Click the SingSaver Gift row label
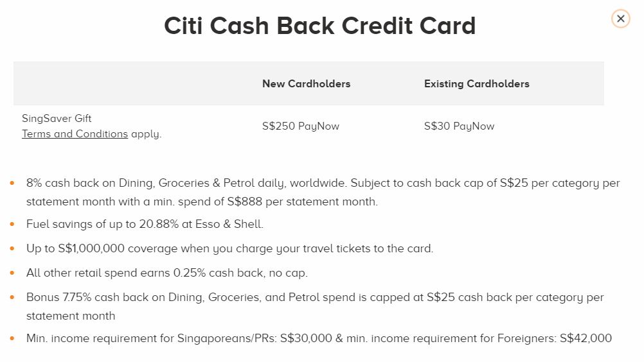 (57, 119)
